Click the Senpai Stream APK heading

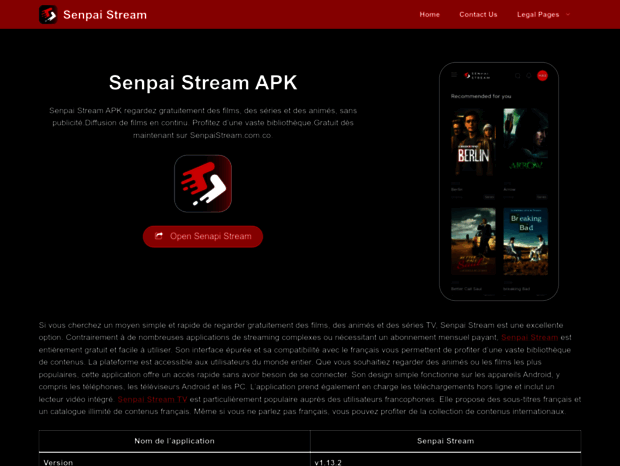(x=203, y=83)
